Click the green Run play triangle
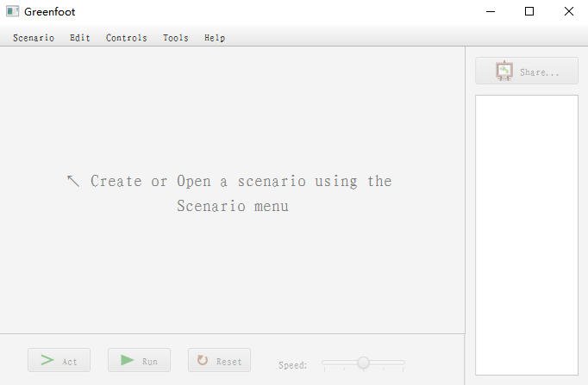588x385 pixels. (127, 360)
